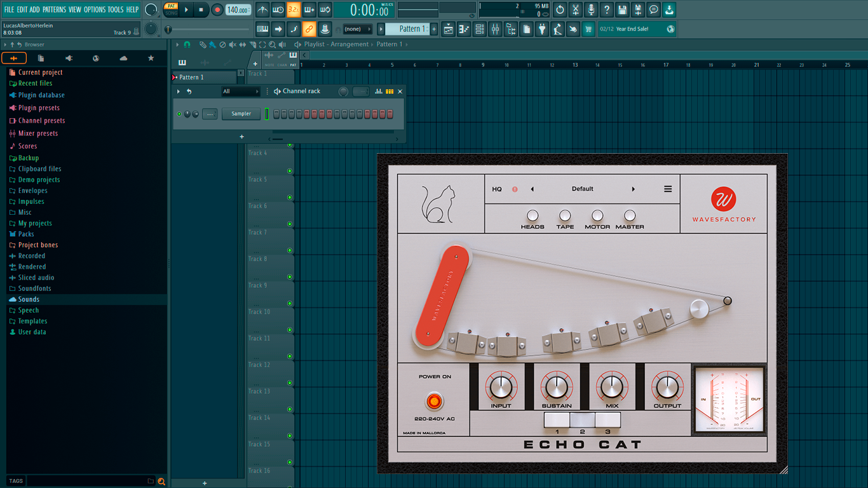Save the project with the floppy disk icon
The height and width of the screenshot is (488, 868).
622,10
